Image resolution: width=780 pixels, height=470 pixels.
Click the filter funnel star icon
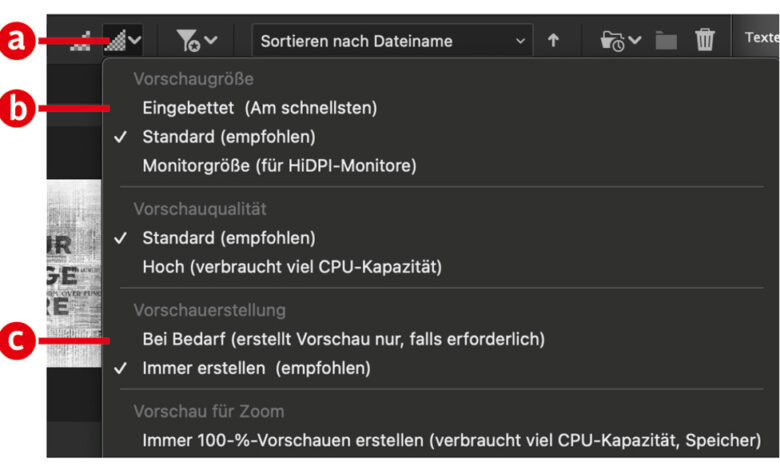[187, 41]
